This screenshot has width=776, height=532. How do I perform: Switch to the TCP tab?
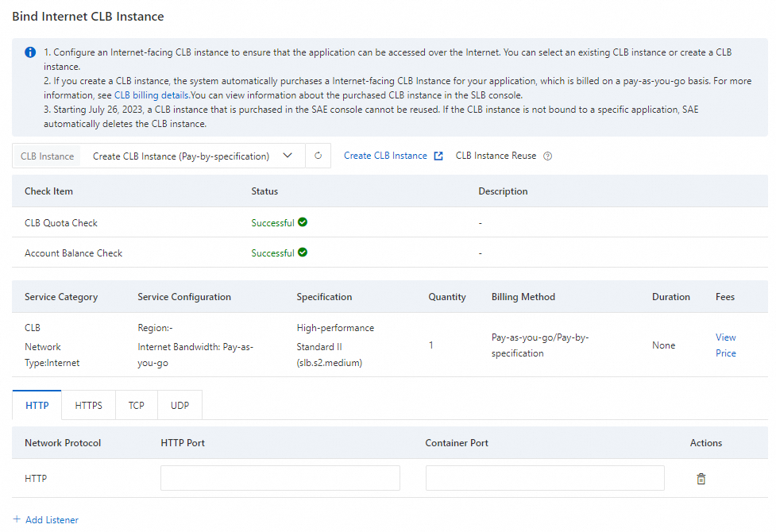pos(137,405)
